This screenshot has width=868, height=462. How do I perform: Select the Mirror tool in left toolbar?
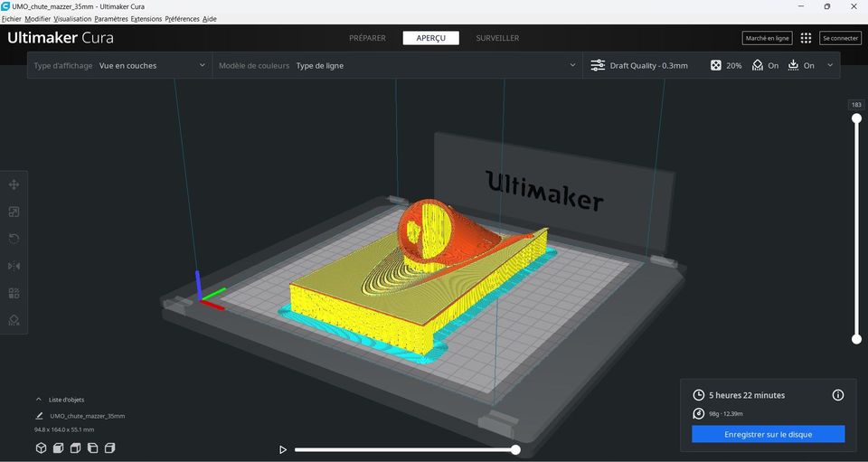click(x=14, y=266)
